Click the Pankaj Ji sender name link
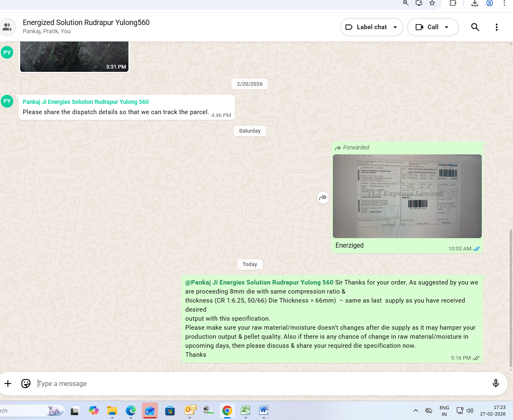This screenshot has height=420, width=513. pyautogui.click(x=86, y=102)
